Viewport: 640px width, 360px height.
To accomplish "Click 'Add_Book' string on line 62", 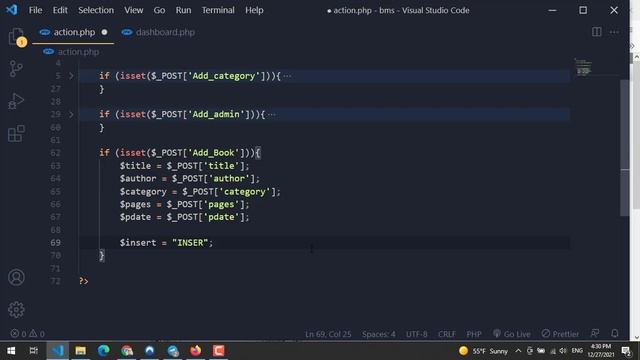I will (x=213, y=153).
